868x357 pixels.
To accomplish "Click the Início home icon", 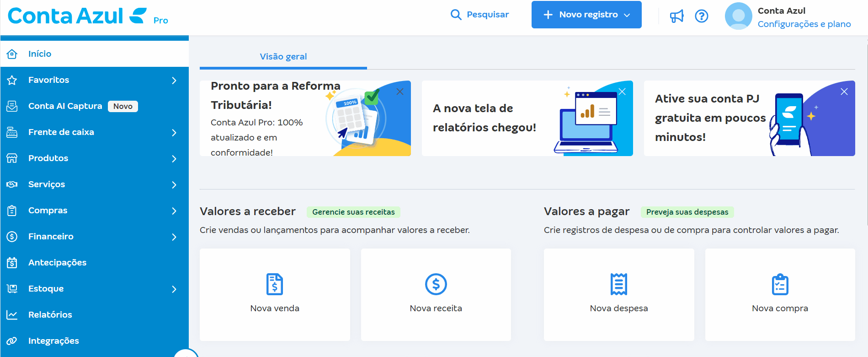I will click(x=12, y=54).
